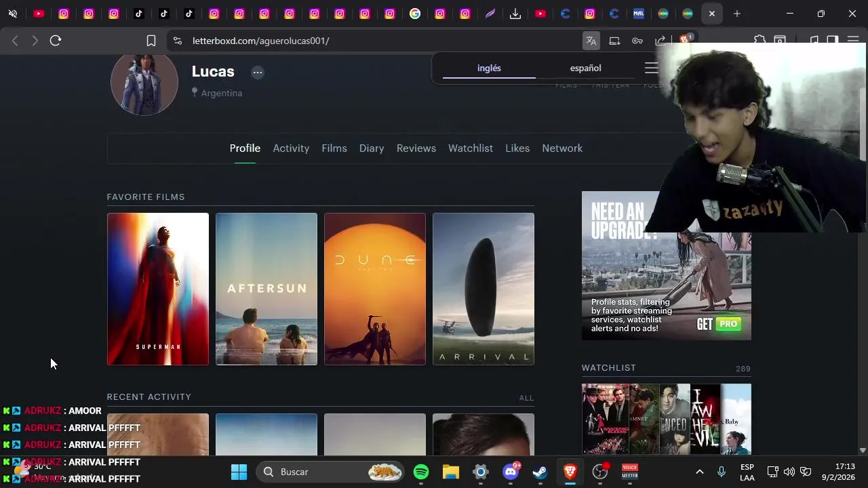Open the Dune Part Two poster
This screenshot has width=868, height=488.
[375, 289]
